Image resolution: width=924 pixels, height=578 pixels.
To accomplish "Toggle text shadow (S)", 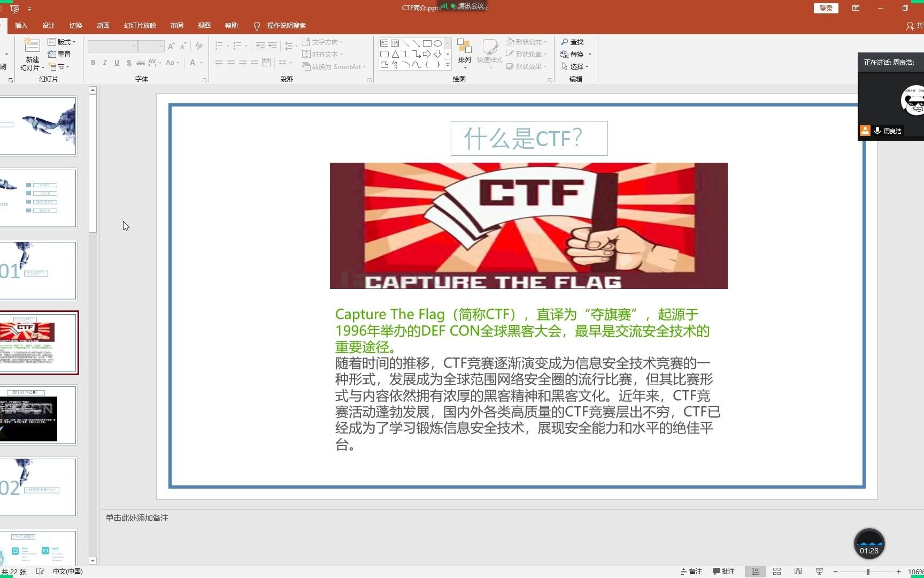I will [x=129, y=63].
